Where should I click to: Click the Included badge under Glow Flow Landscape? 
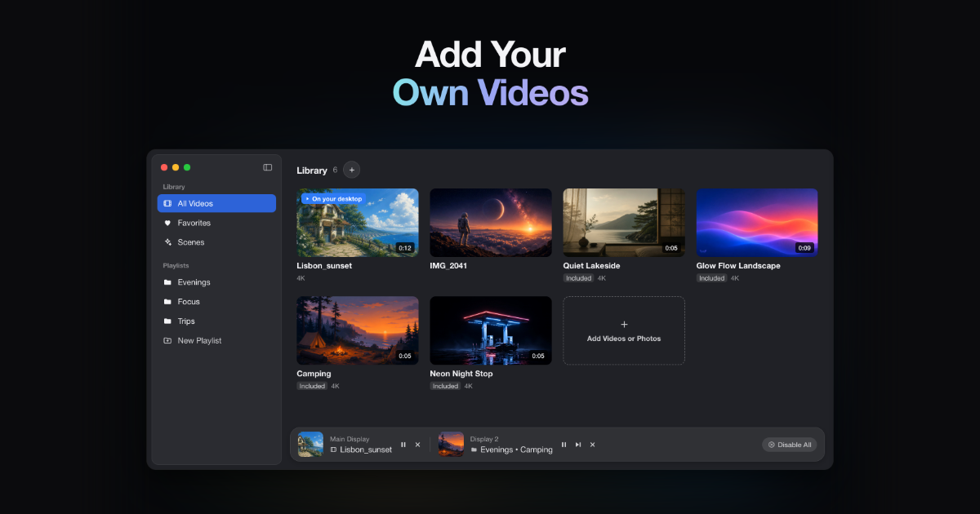(x=711, y=278)
